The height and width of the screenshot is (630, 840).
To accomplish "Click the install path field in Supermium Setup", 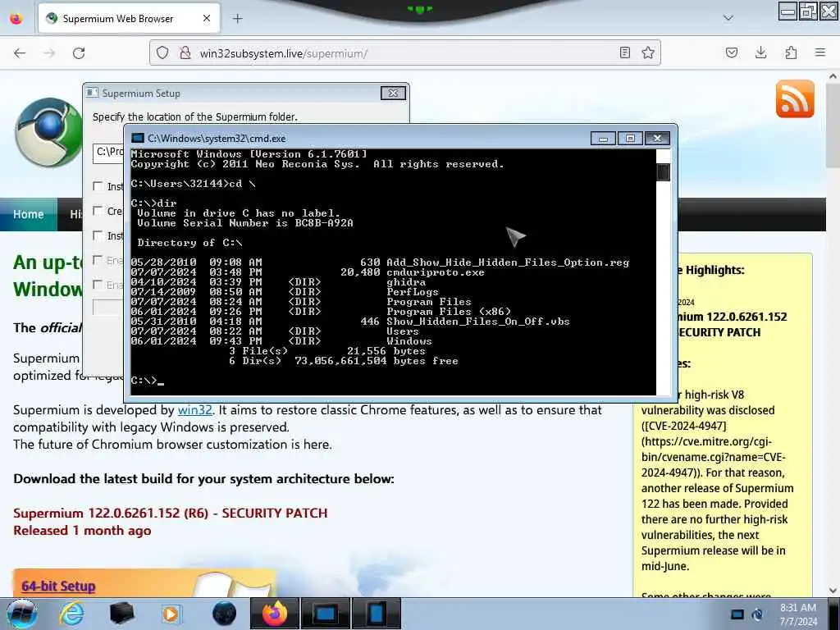I will point(109,153).
